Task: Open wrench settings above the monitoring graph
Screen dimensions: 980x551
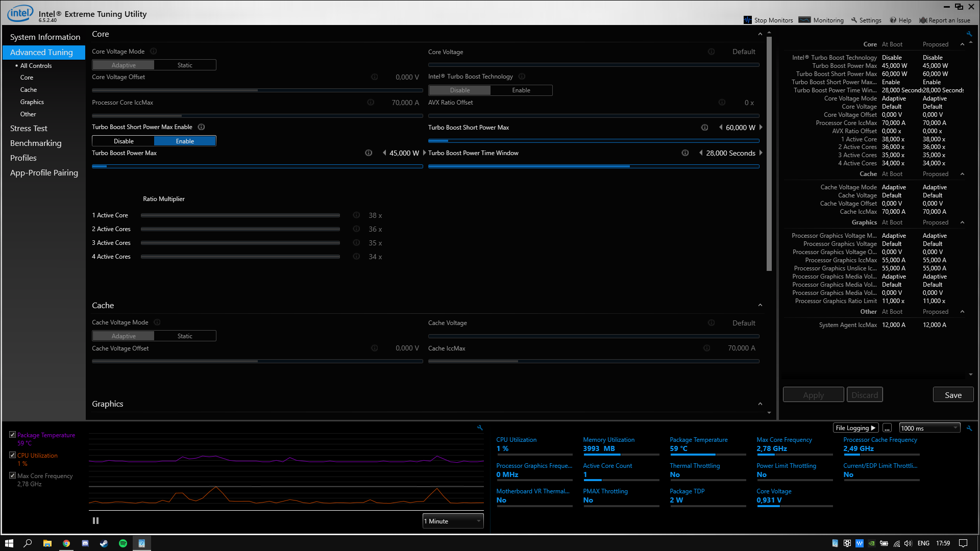Action: 480,428
